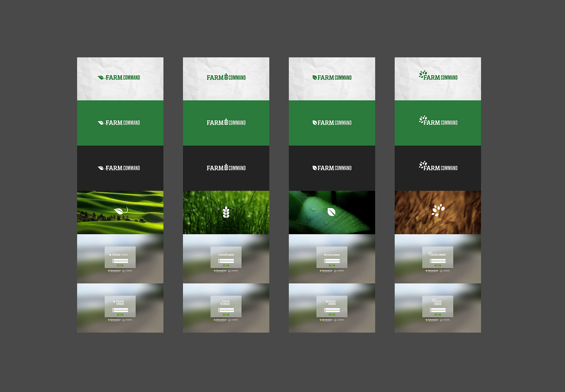Image resolution: width=565 pixels, height=392 pixels.
Task: Click the GrainDuke logo below the stacked scattered-leaves login box
Action: pyautogui.click(x=445, y=320)
